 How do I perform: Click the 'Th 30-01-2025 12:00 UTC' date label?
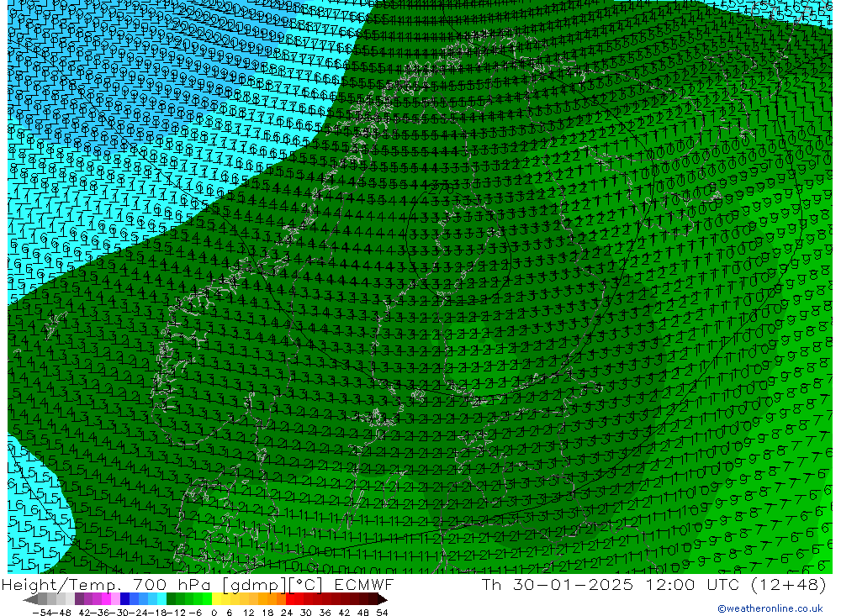coord(611,585)
